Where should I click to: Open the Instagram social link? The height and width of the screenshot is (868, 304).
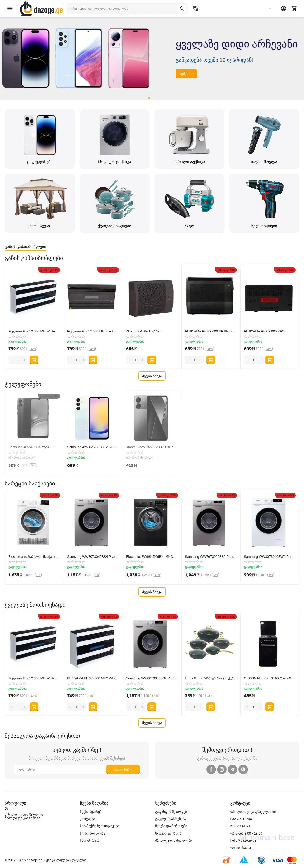click(222, 769)
